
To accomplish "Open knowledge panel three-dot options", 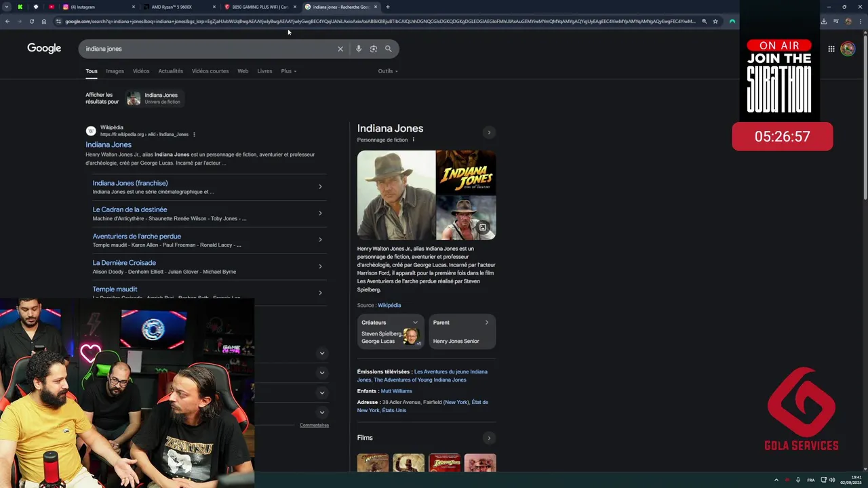I will [x=413, y=140].
